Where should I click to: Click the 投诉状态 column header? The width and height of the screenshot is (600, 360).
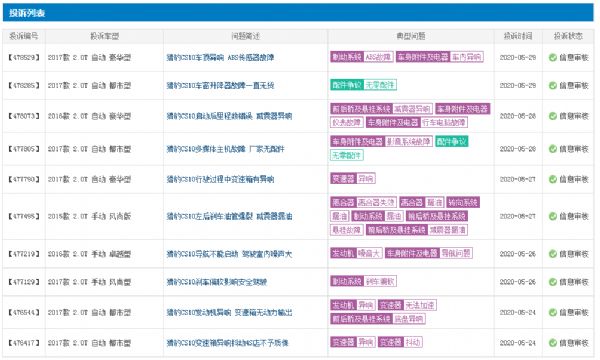tap(568, 36)
